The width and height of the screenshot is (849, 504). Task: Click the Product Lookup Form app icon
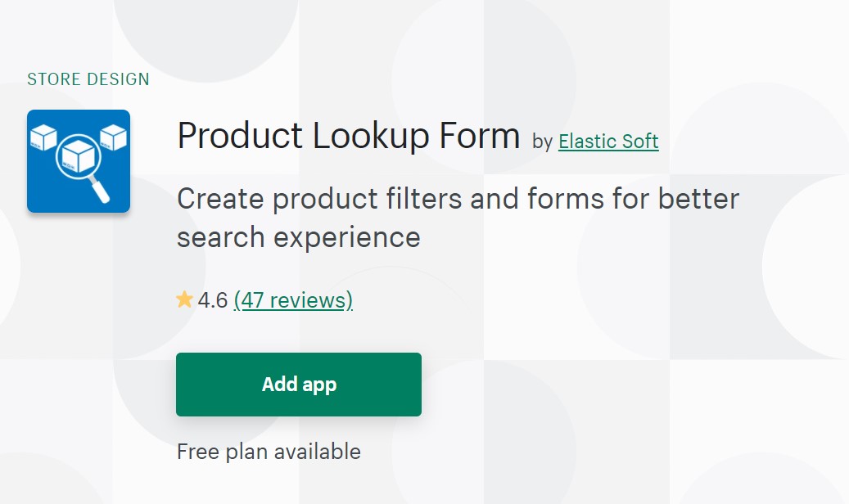click(x=79, y=161)
